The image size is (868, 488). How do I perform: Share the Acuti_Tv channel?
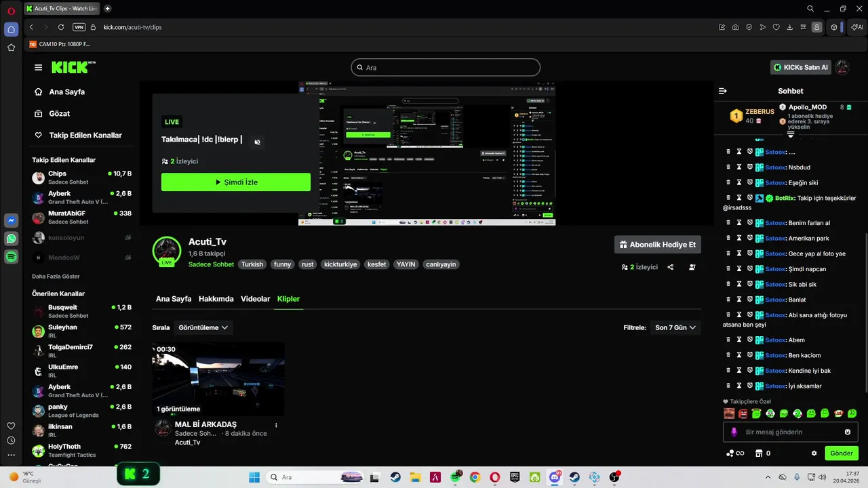671,267
